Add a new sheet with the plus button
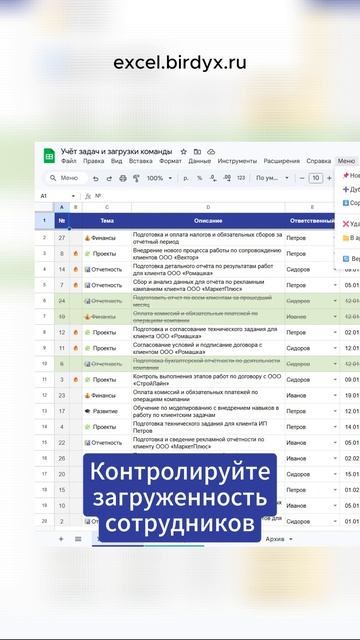 (61, 539)
